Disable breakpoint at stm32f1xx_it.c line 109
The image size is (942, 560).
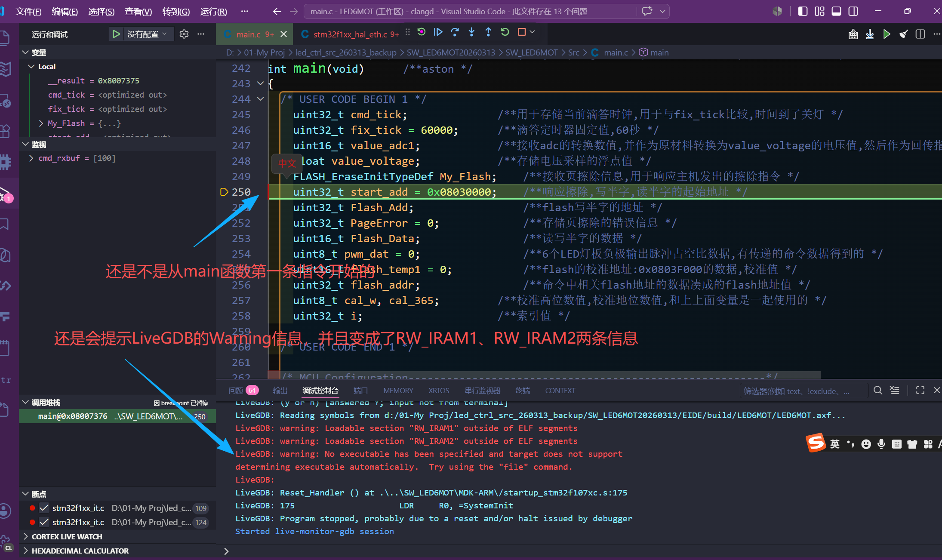(x=44, y=508)
